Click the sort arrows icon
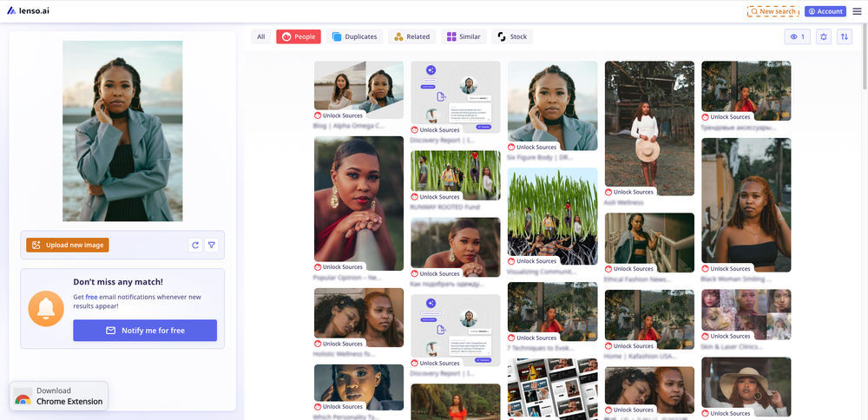 845,36
